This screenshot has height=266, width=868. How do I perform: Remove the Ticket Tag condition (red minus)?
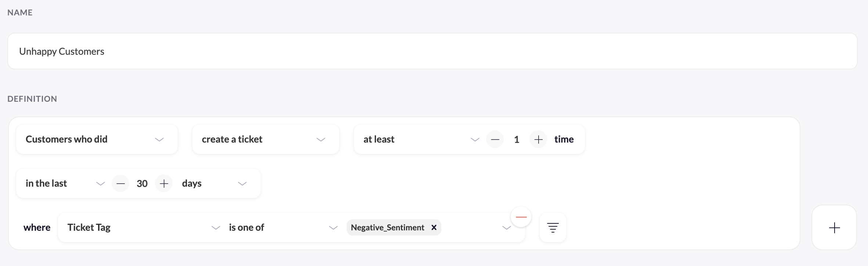521,217
